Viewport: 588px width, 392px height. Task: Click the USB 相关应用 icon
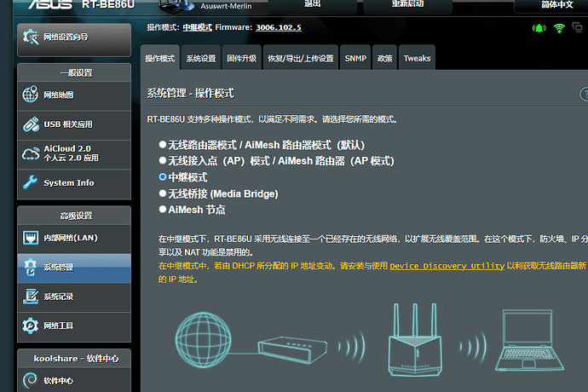(x=31, y=124)
